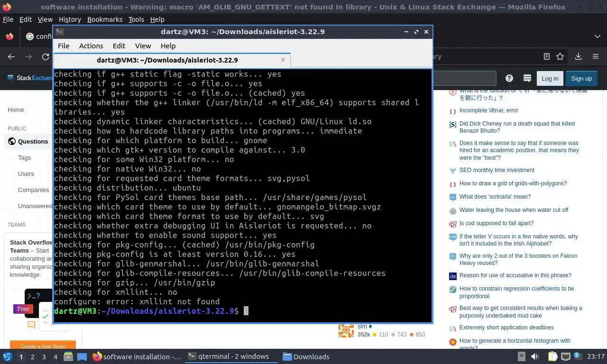Open Companies in sidebar

pyautogui.click(x=34, y=190)
